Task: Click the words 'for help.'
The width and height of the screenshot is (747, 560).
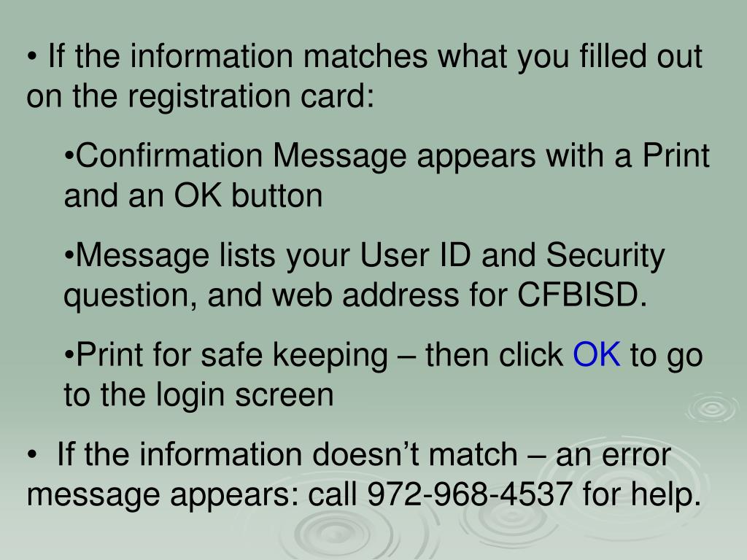Action: tap(642, 494)
